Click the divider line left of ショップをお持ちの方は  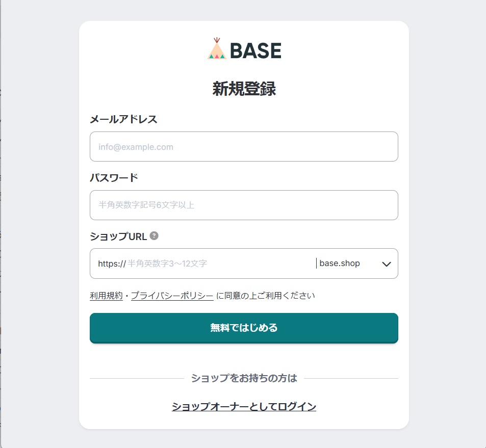click(136, 379)
